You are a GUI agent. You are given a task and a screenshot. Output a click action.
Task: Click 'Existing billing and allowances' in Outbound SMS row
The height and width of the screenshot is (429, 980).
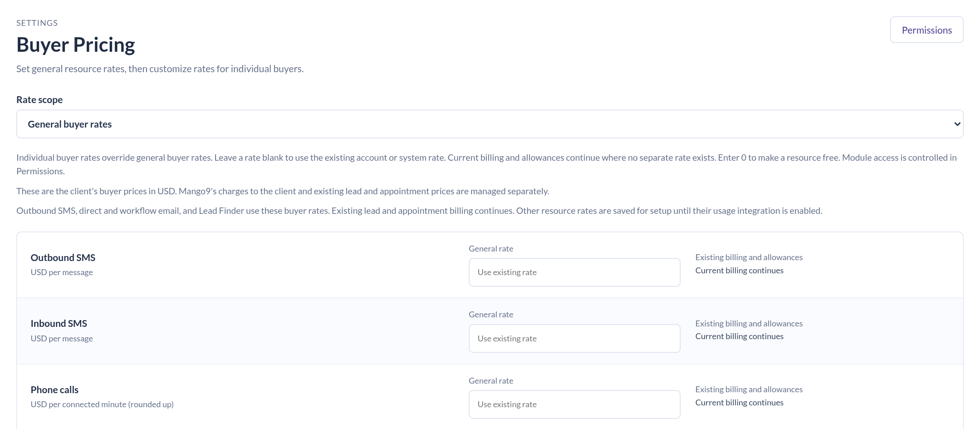(x=749, y=257)
